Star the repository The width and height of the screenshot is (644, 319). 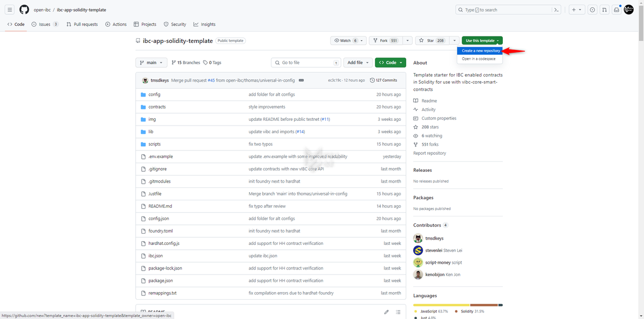point(432,41)
